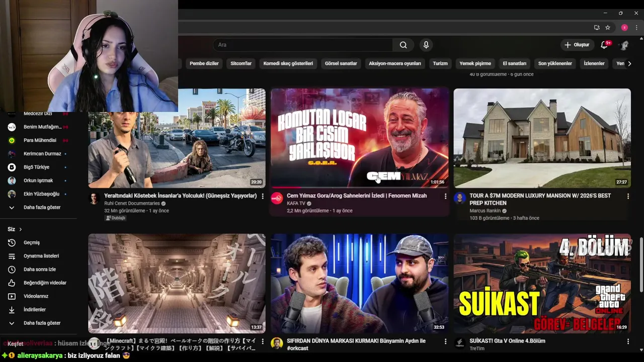Open options menu for Luxury Mansion video
This screenshot has width=644, height=362.
(x=628, y=196)
